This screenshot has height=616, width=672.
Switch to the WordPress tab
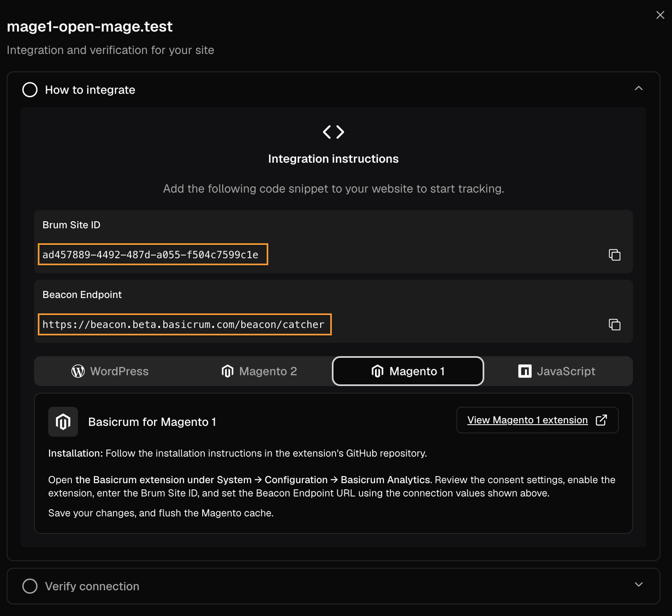click(110, 371)
